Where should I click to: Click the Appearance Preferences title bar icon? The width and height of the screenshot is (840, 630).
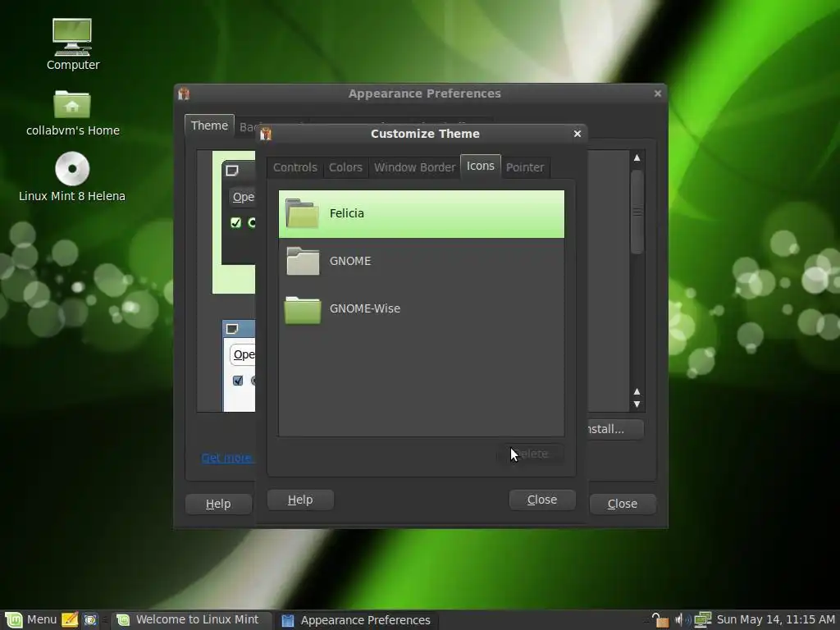184,94
